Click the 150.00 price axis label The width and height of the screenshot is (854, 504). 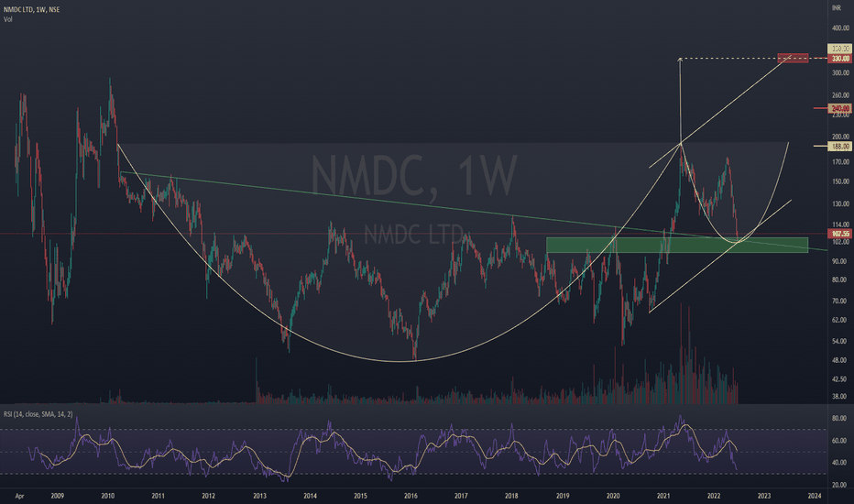coord(840,181)
